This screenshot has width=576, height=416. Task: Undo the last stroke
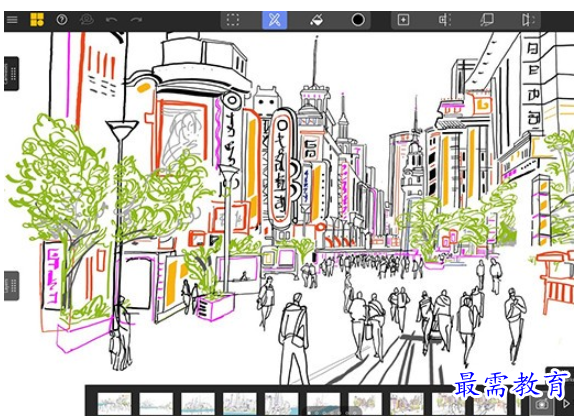[111, 19]
